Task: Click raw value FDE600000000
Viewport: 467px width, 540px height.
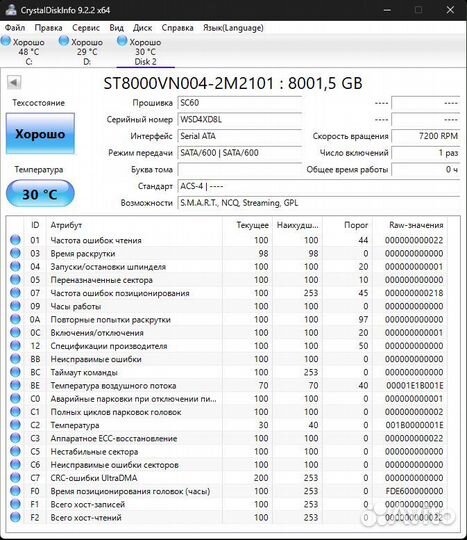Action: click(x=415, y=491)
